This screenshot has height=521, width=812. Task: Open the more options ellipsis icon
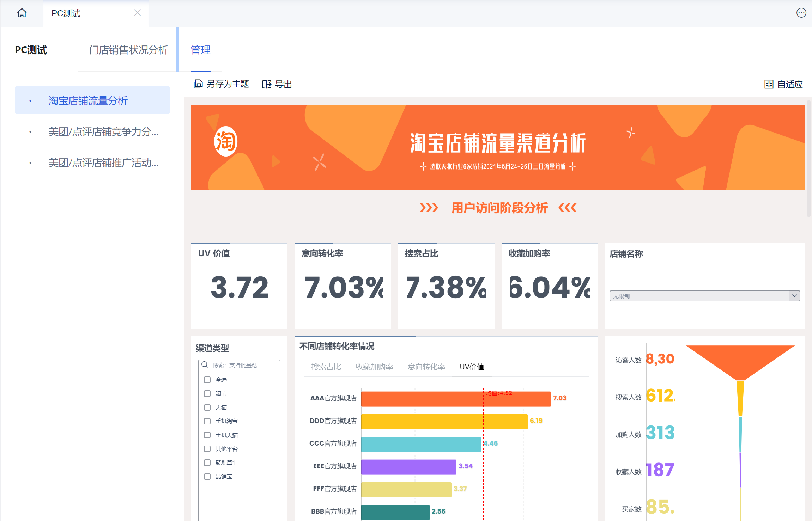(801, 13)
